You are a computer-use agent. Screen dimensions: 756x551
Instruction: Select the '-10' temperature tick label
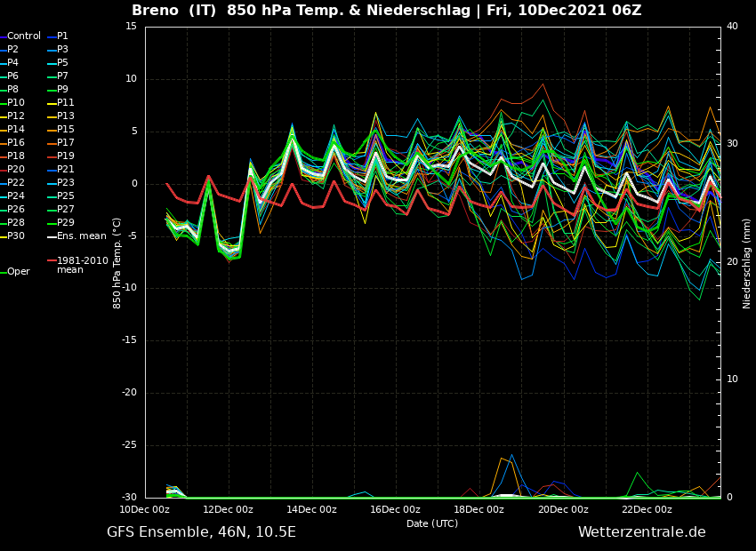(x=129, y=289)
